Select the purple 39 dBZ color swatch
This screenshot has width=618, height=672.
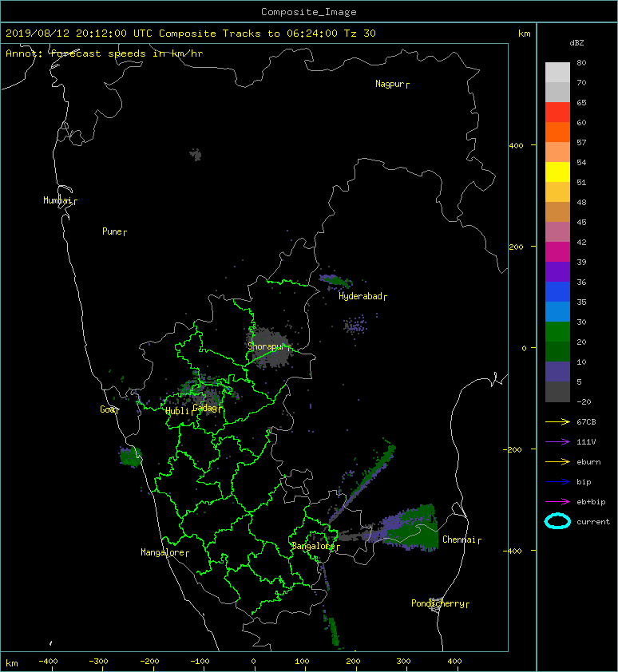coord(557,271)
